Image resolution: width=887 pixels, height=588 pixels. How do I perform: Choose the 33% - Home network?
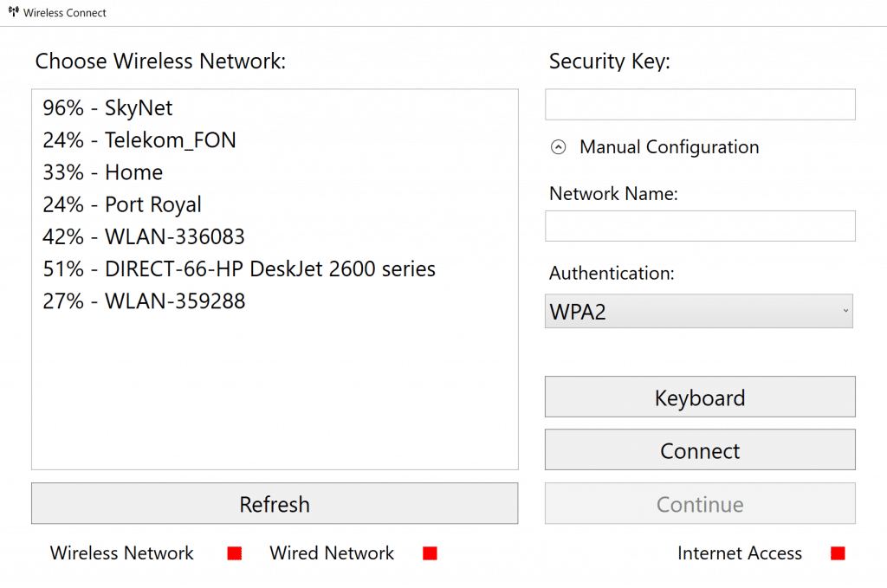click(x=275, y=171)
